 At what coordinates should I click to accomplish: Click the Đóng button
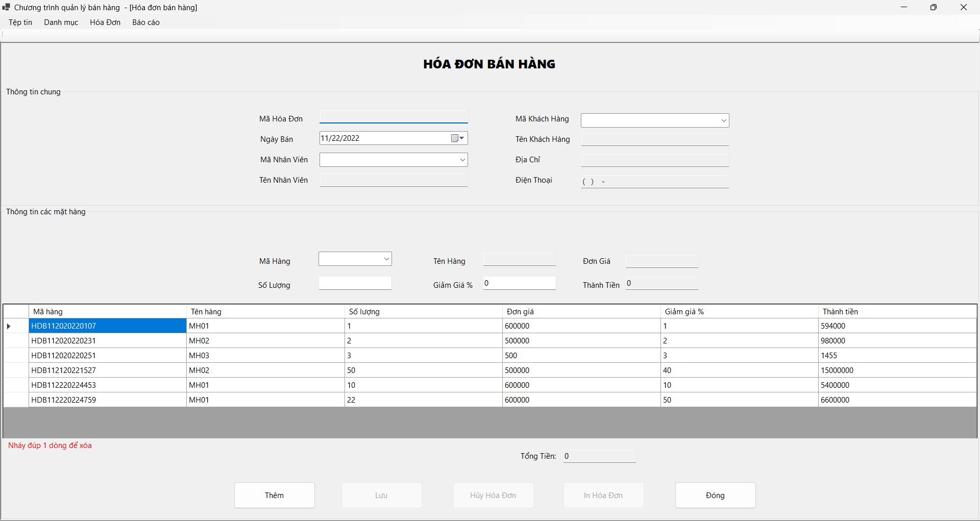click(715, 495)
